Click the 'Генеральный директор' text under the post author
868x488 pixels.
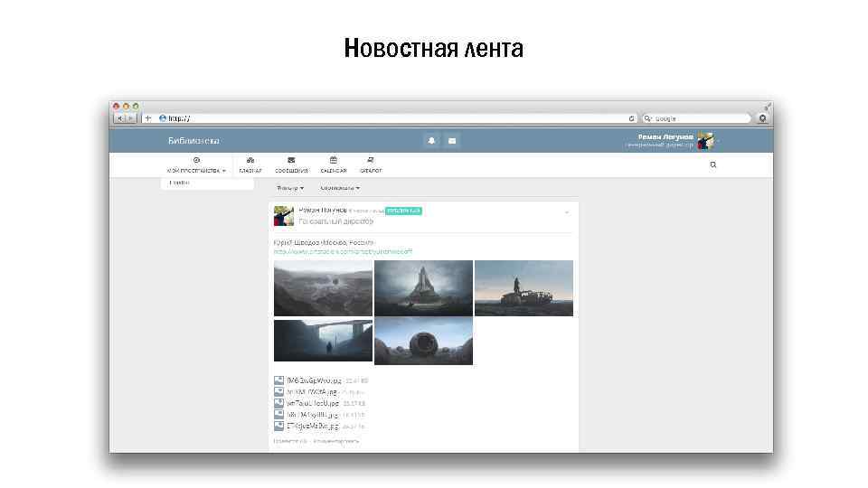(x=336, y=221)
